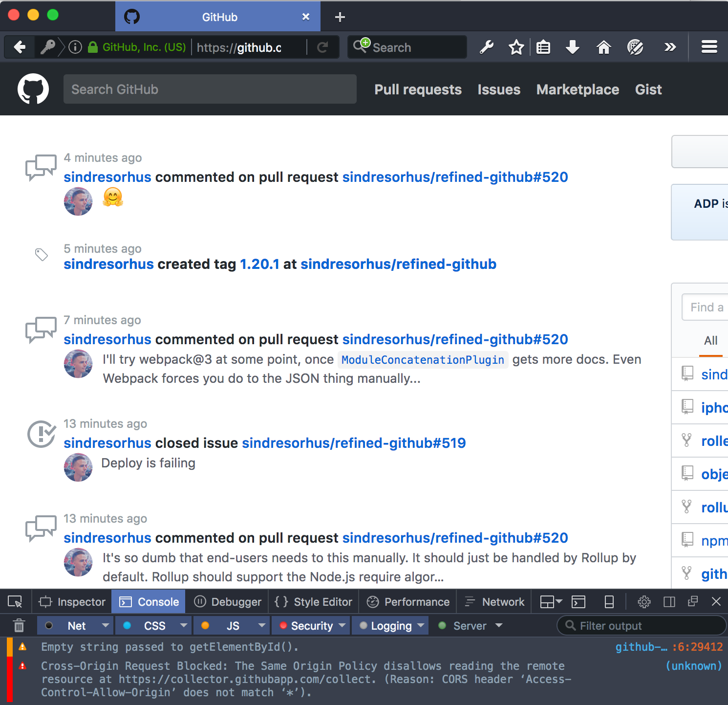Click the Filter output field
Screen dimensions: 728x705
tap(640, 625)
